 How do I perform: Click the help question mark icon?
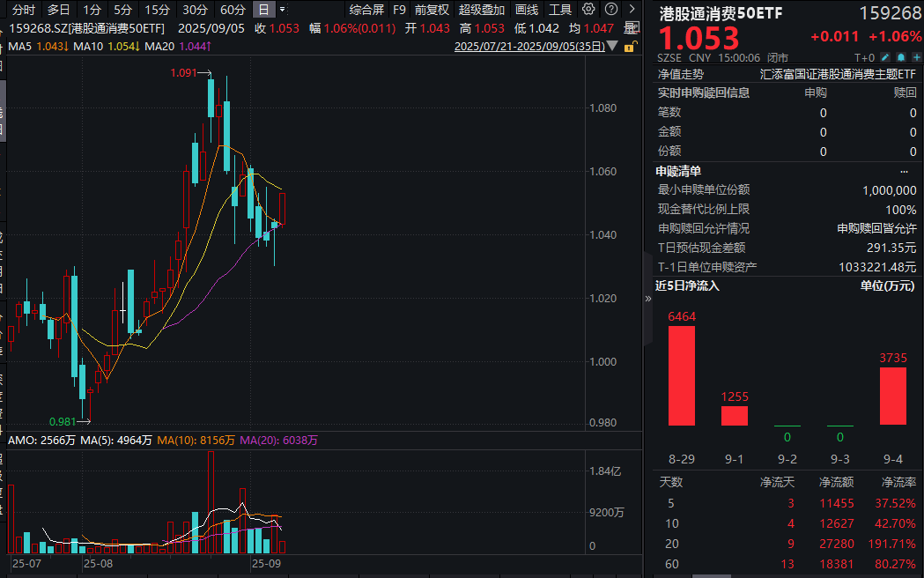610,10
